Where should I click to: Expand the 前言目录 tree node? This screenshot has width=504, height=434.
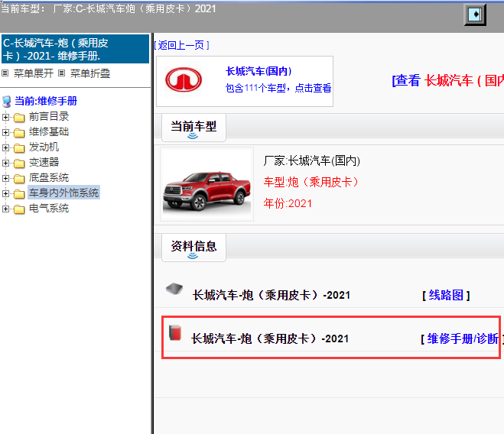point(5,117)
